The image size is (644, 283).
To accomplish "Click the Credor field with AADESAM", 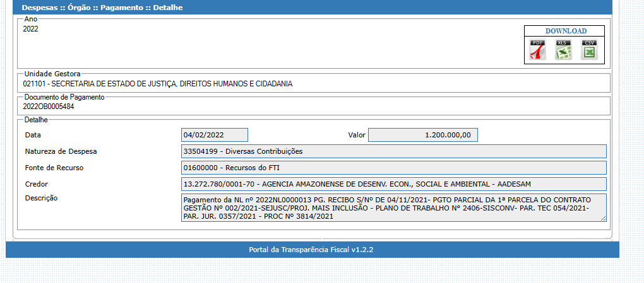I will (393, 184).
